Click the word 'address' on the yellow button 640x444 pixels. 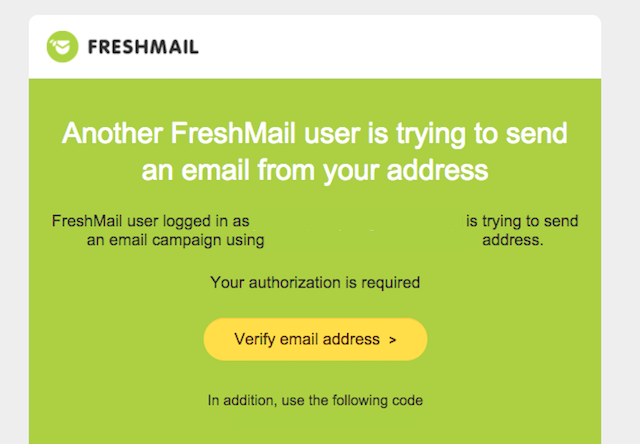pyautogui.click(x=351, y=339)
